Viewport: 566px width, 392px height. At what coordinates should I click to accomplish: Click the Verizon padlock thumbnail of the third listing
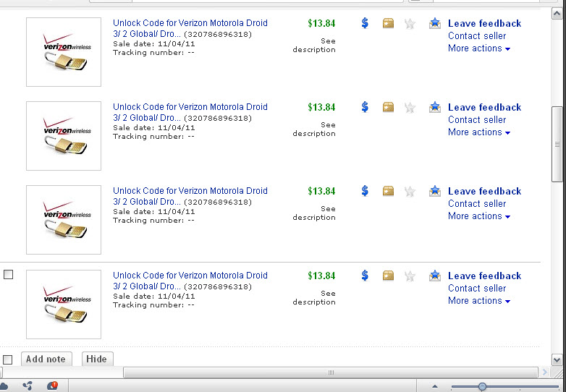pyautogui.click(x=64, y=220)
